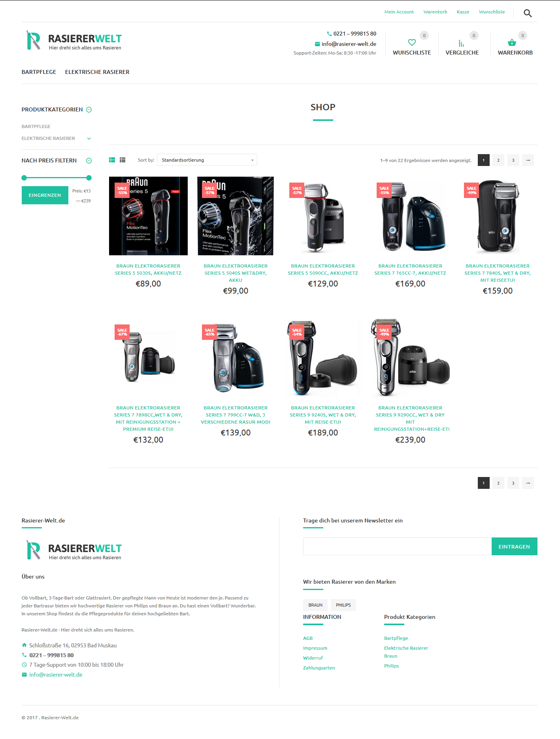Open the Warenkorb basket icon
Screen dimensions: 560x739
[512, 42]
